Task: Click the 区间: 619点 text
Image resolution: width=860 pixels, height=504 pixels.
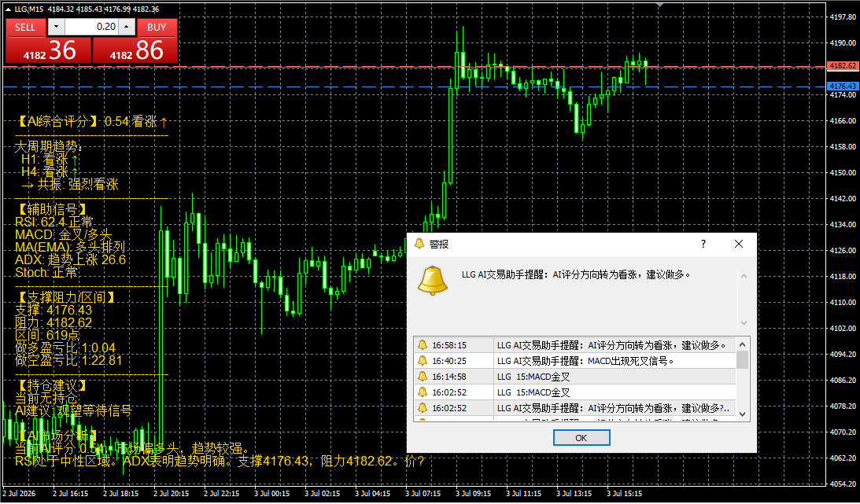Action: [47, 335]
